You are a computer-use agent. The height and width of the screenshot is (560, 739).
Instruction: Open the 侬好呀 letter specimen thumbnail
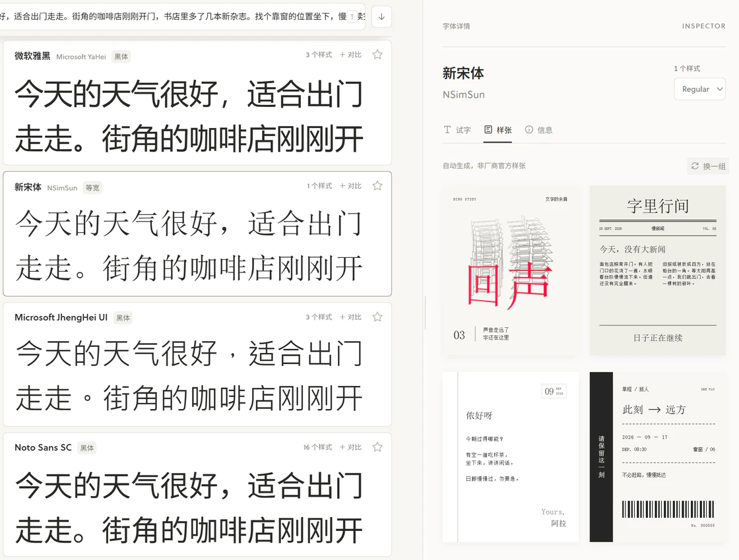[x=511, y=457]
